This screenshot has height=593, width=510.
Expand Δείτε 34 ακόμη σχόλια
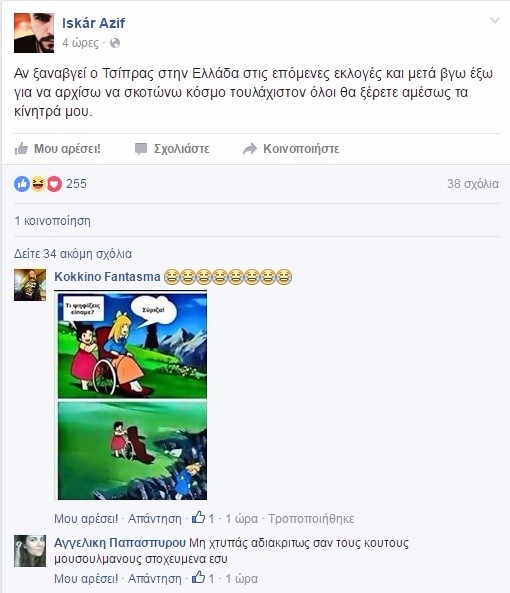[x=73, y=254]
